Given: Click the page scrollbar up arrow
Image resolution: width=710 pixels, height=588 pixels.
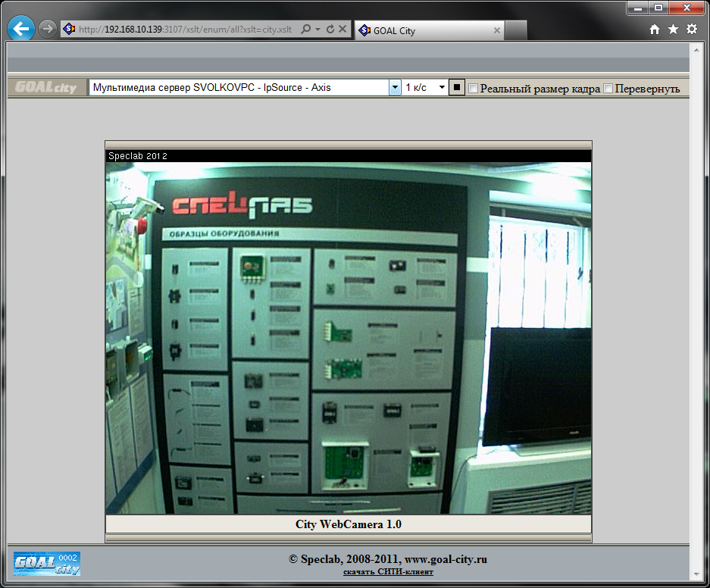Looking at the screenshot, I should 696,50.
